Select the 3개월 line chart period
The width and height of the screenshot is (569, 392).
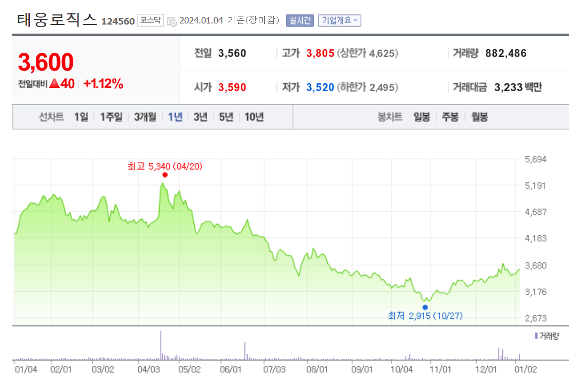point(145,117)
